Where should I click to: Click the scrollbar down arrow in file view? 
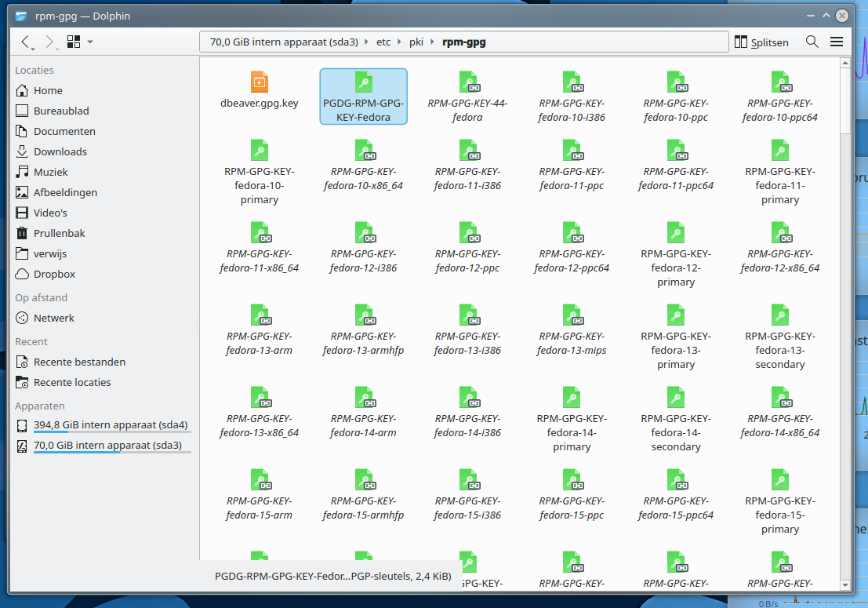(x=844, y=584)
